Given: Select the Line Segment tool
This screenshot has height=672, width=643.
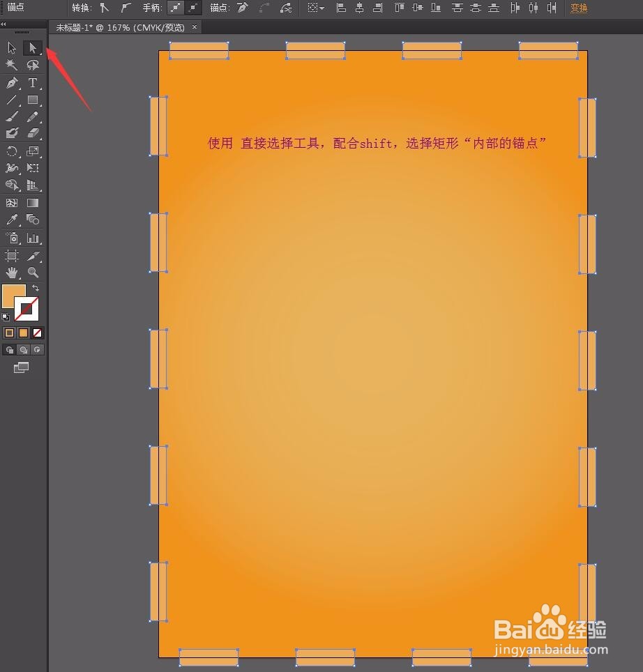Looking at the screenshot, I should tap(12, 100).
